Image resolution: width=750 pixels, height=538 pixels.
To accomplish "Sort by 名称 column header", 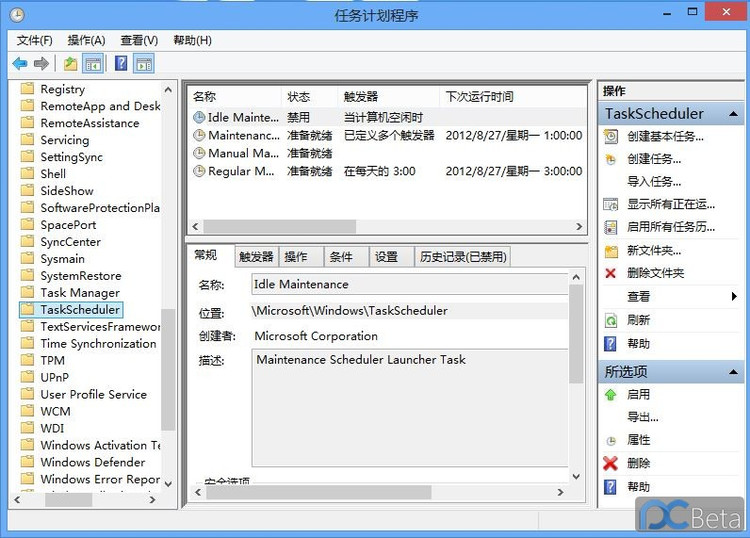I will [x=235, y=97].
